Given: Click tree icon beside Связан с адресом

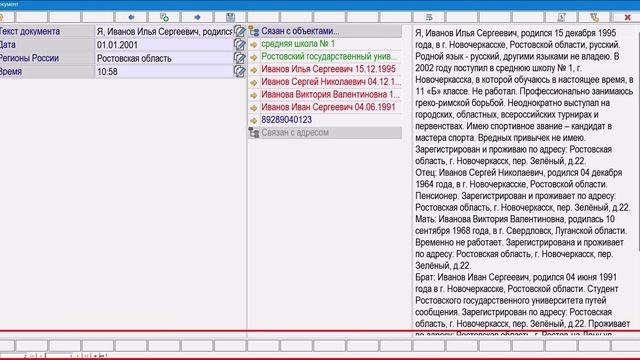Looking at the screenshot, I should 254,133.
